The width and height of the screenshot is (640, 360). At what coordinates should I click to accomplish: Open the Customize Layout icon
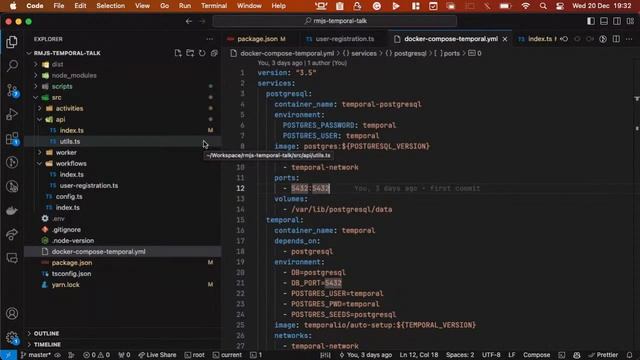coord(630,21)
